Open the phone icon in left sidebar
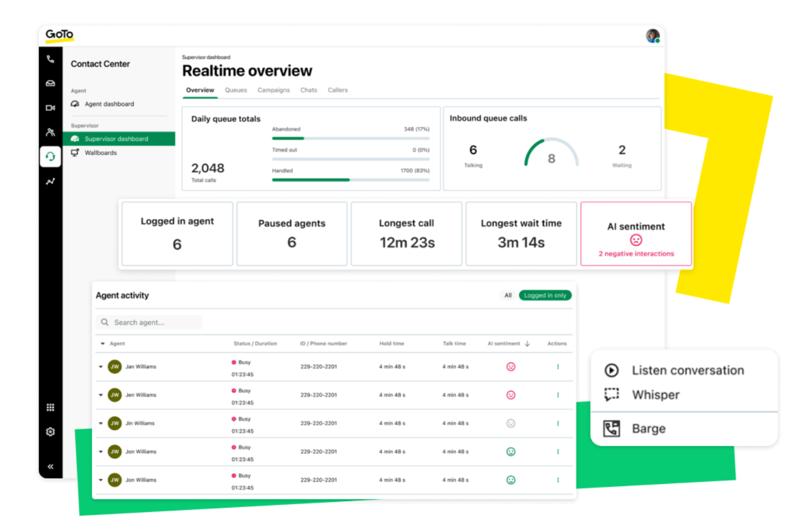 click(x=50, y=59)
